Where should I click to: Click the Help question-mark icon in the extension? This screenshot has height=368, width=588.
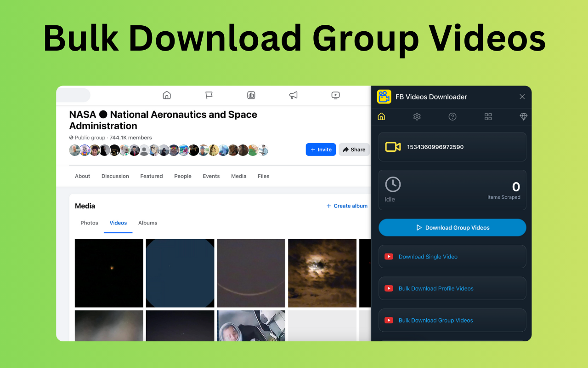click(452, 116)
